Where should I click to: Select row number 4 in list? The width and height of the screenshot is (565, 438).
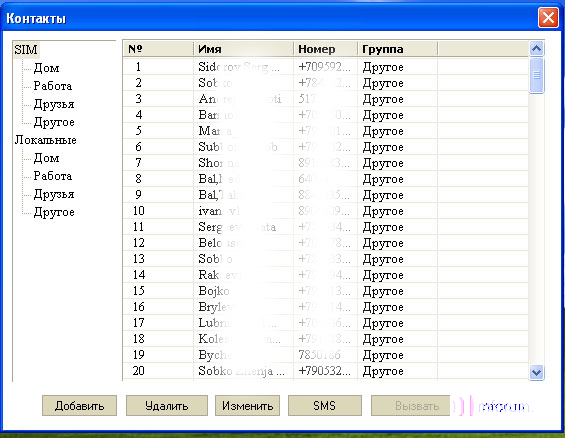click(325, 115)
